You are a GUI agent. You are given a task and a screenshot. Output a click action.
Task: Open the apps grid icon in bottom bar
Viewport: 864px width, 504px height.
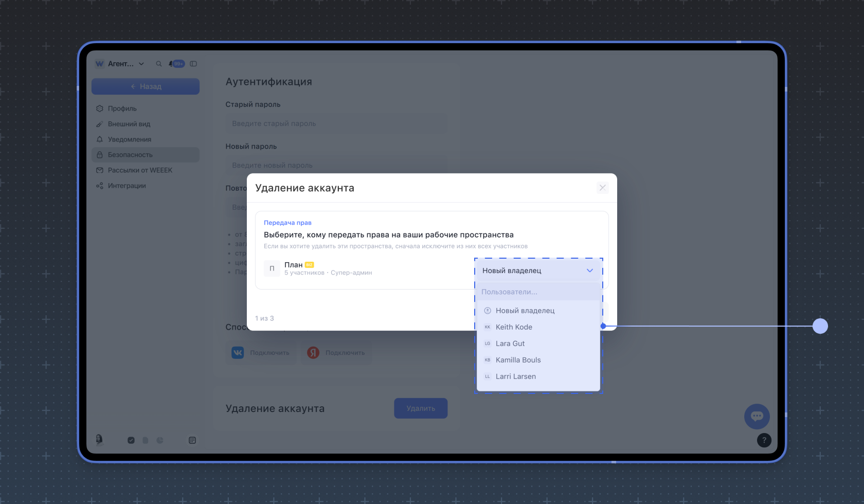point(192,440)
